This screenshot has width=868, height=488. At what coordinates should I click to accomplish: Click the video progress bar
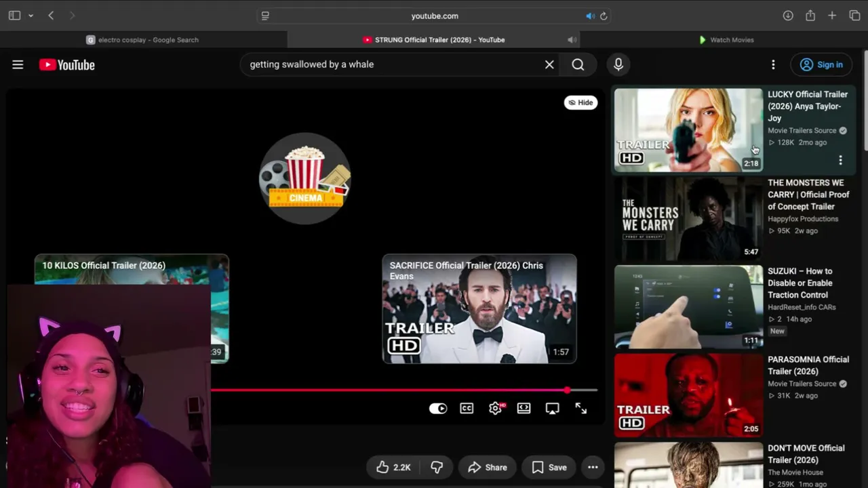(x=404, y=390)
